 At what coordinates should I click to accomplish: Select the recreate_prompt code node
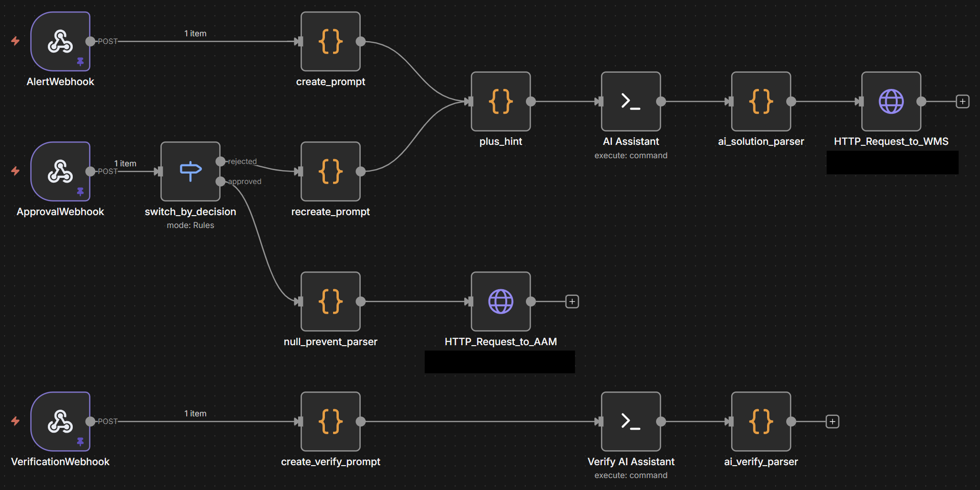pos(330,172)
